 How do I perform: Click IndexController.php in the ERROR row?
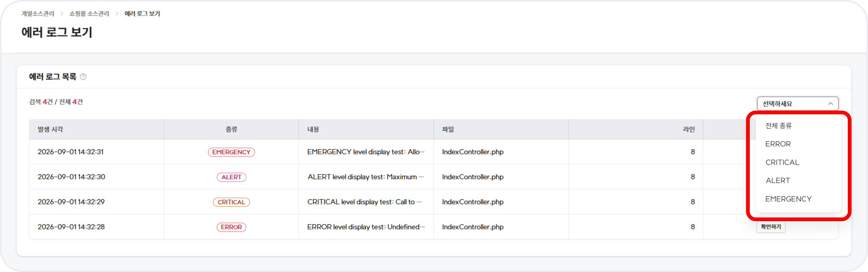(473, 227)
